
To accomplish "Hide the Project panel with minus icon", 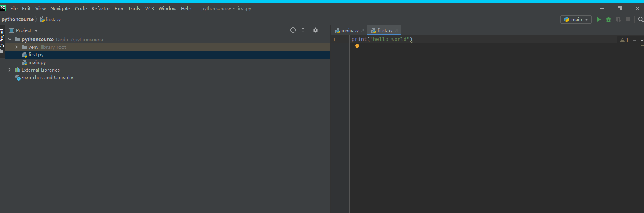I will 325,30.
